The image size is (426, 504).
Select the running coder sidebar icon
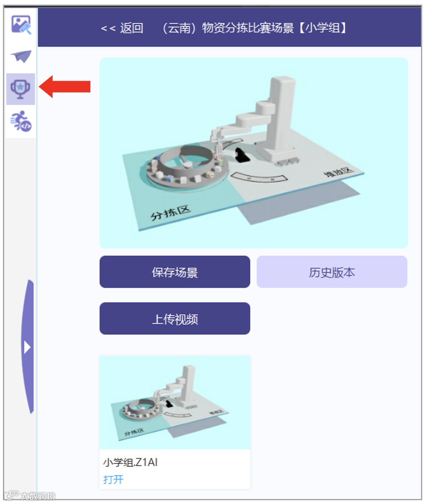tap(21, 122)
